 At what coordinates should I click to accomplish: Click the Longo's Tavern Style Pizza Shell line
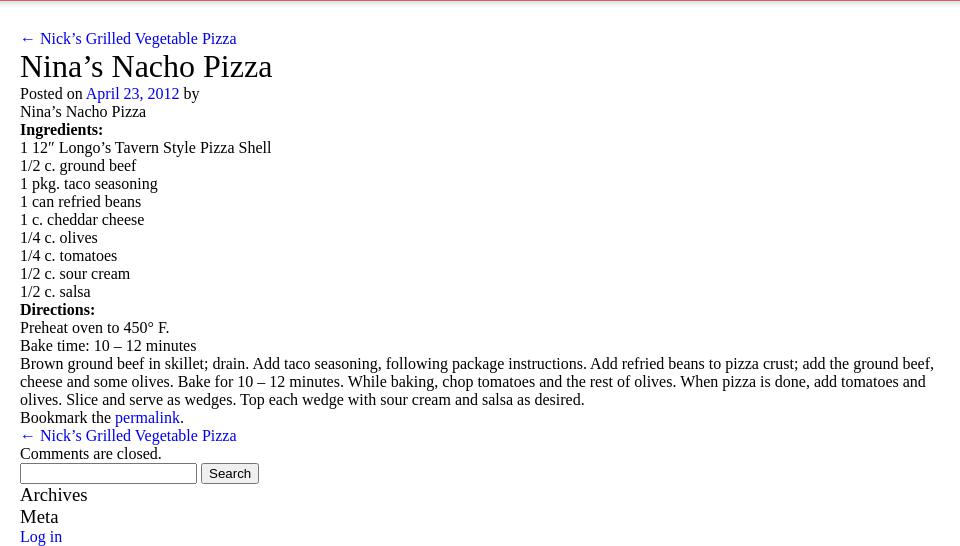click(x=146, y=148)
